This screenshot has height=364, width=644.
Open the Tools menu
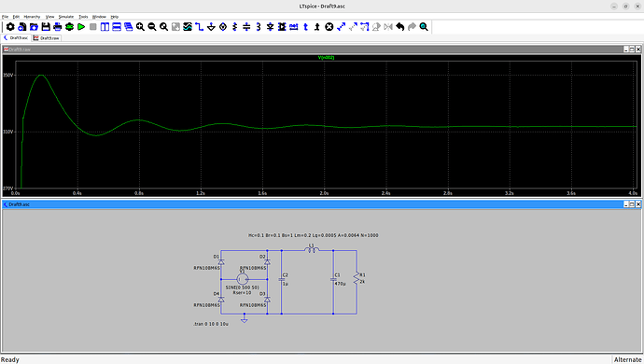83,17
